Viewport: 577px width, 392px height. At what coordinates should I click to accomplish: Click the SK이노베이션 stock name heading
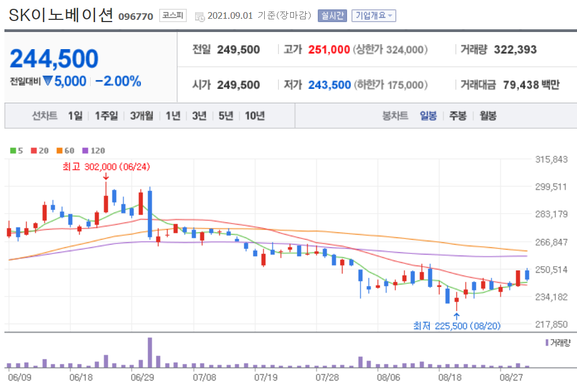click(x=61, y=15)
